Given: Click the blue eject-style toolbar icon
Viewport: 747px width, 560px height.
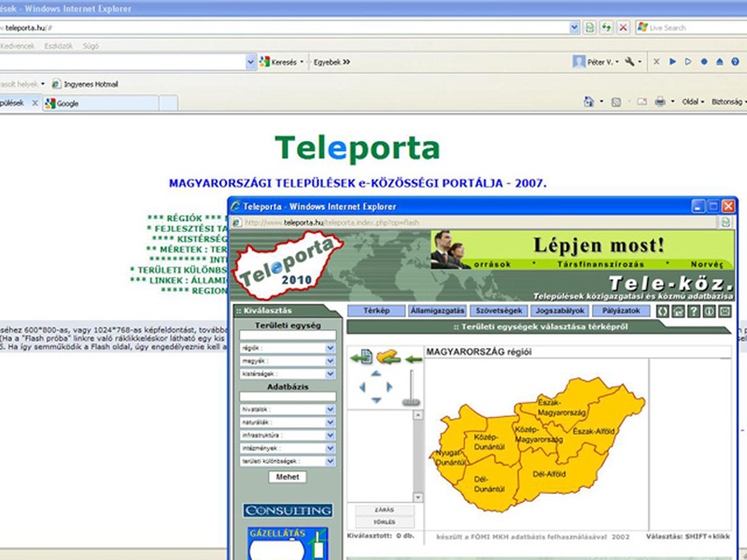Looking at the screenshot, I should tap(720, 62).
